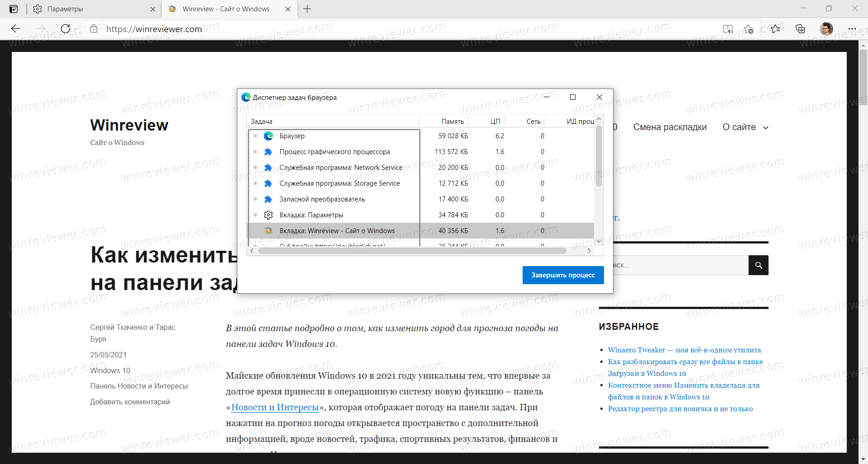This screenshot has height=464, width=868.
Task: Add a new tab with the plus icon
Action: [307, 9]
